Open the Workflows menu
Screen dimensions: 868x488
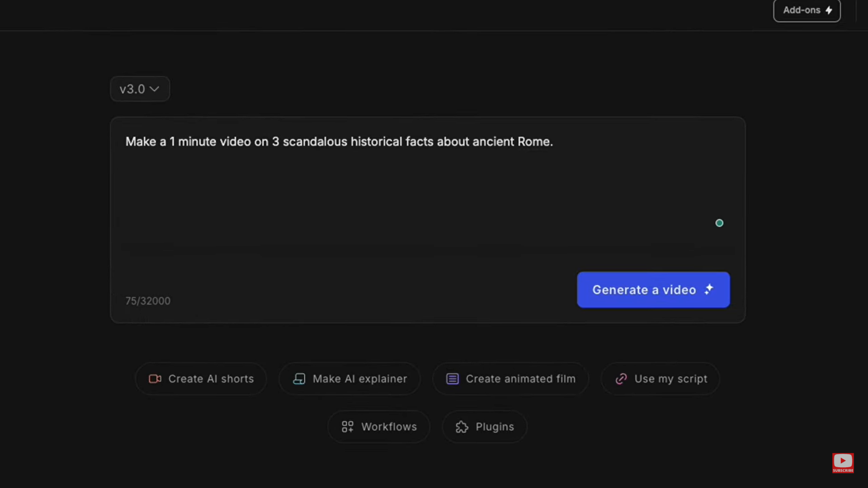pos(379,427)
